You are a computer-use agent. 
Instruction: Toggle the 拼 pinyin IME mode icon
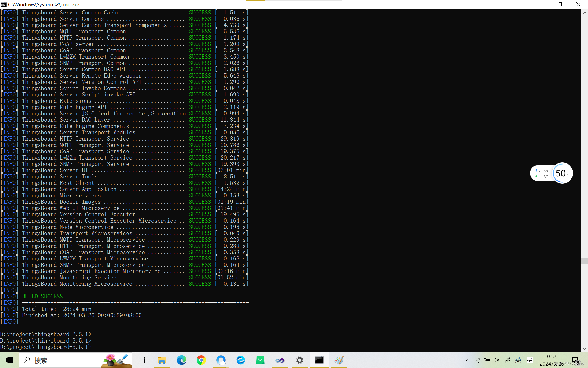[530, 360]
